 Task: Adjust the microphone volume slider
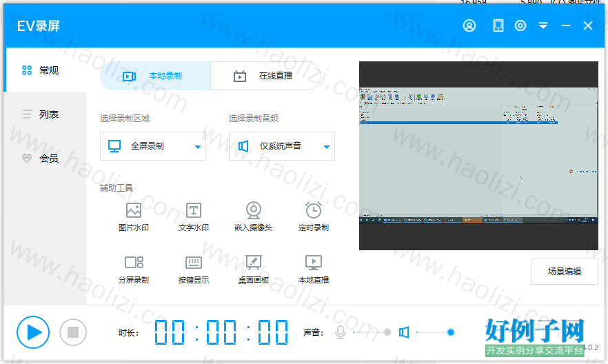372,332
